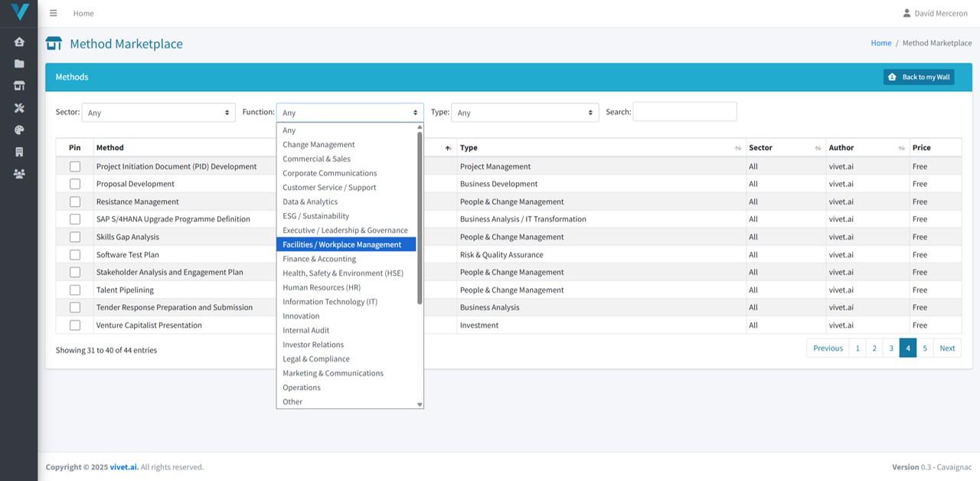Viewport: 980px width, 481px height.
Task: Click the Back to my Wall button
Action: click(919, 77)
